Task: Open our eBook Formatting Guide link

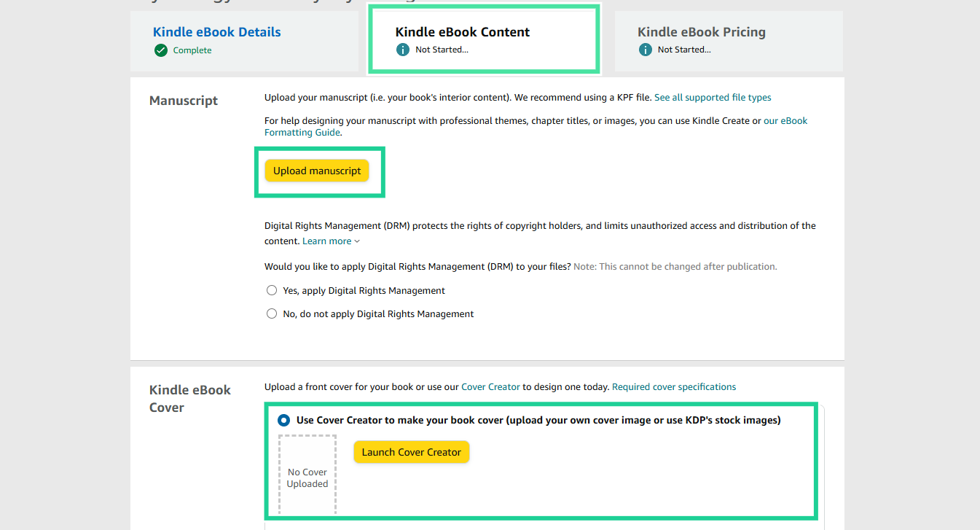Action: coord(785,120)
